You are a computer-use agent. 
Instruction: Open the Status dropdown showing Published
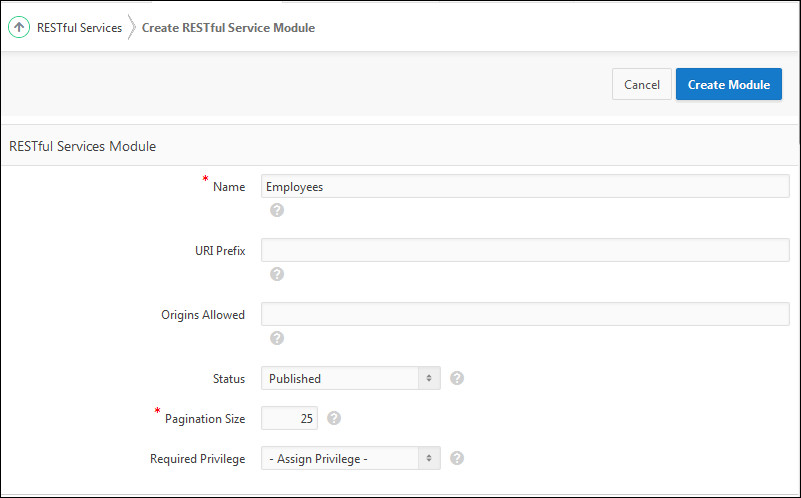point(350,378)
